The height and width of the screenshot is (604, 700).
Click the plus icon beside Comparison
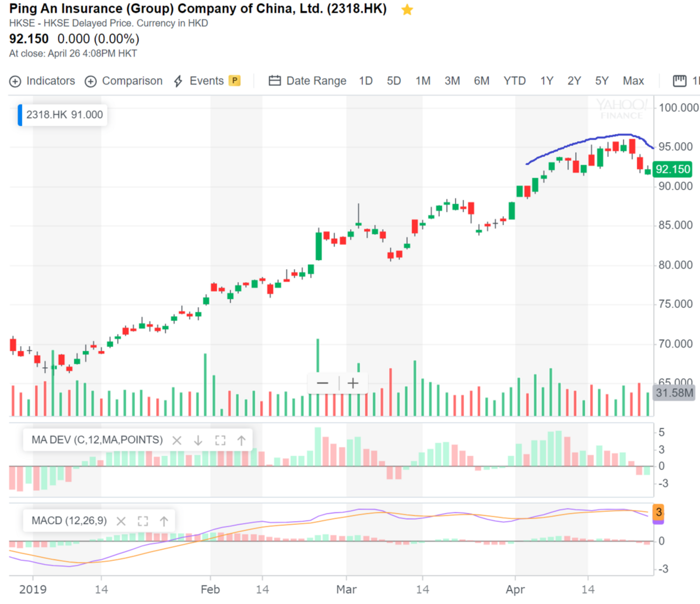tap(91, 81)
